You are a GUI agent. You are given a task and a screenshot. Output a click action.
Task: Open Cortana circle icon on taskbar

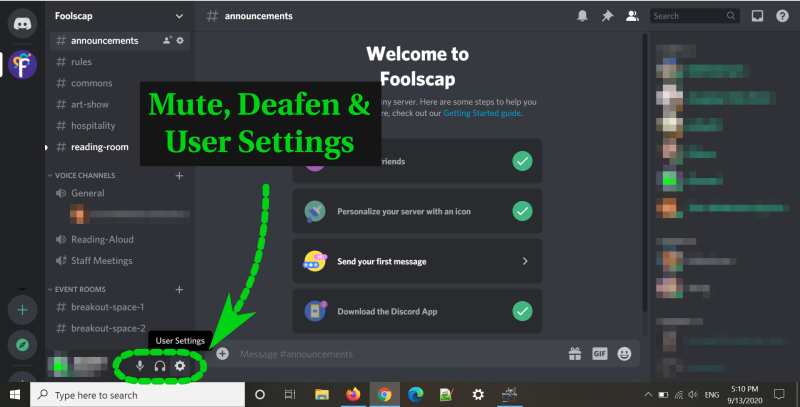tap(260, 394)
